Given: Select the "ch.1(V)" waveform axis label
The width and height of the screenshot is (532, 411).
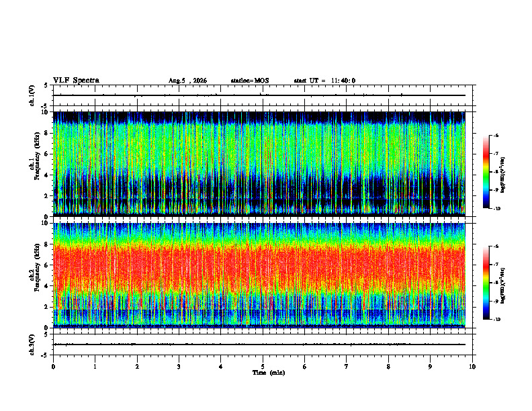Looking at the screenshot, I should 32,95.
